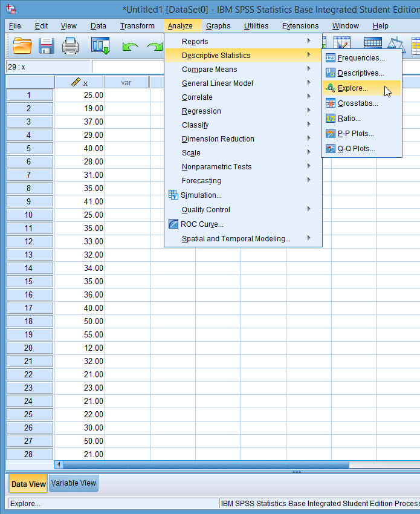Select row header 1

tap(29, 95)
